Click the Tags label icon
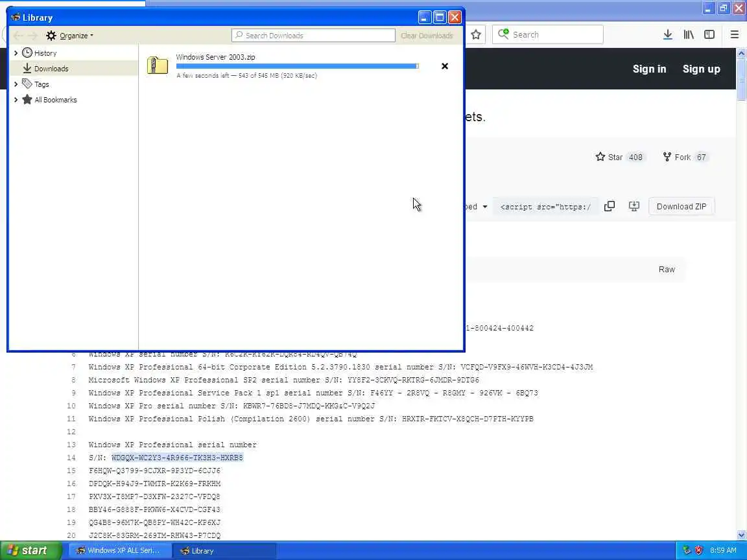 [x=27, y=84]
